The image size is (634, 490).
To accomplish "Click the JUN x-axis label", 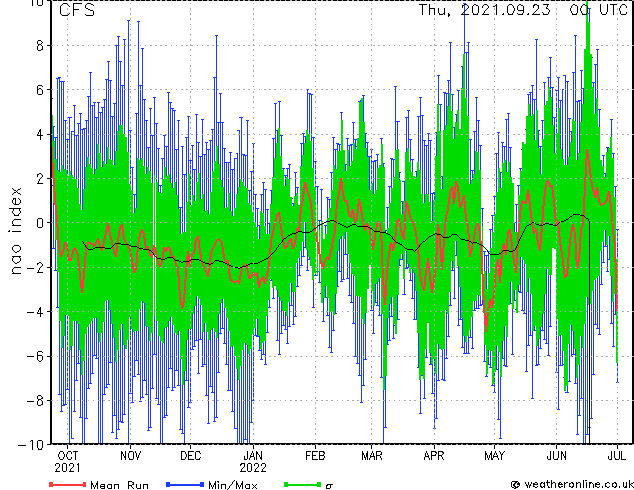I will [556, 456].
